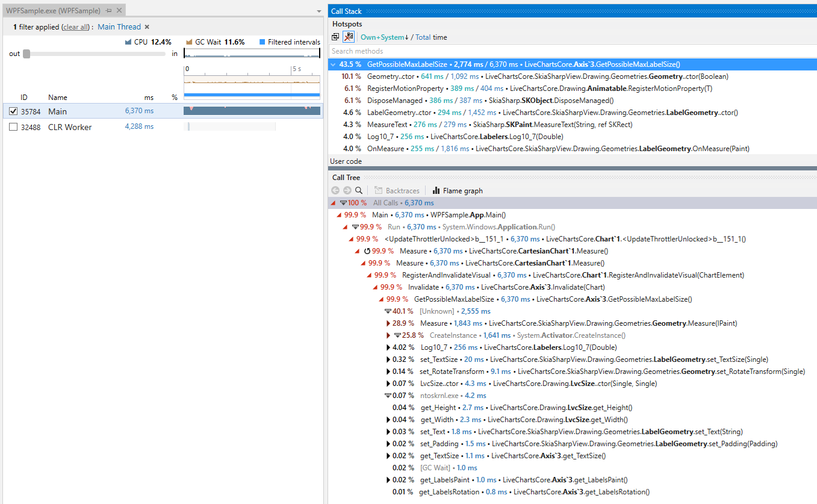
Task: Toggle the hide system methods icon
Action: pos(349,37)
